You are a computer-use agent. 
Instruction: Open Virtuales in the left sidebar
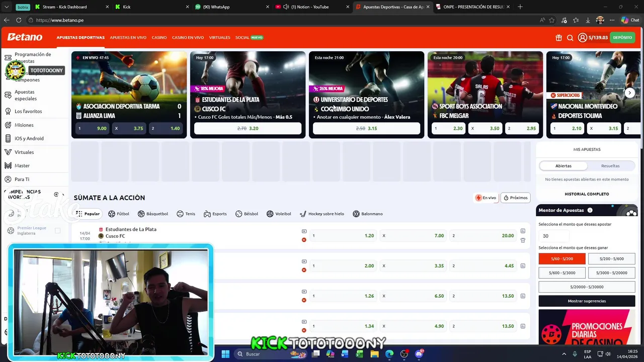coord(24,152)
